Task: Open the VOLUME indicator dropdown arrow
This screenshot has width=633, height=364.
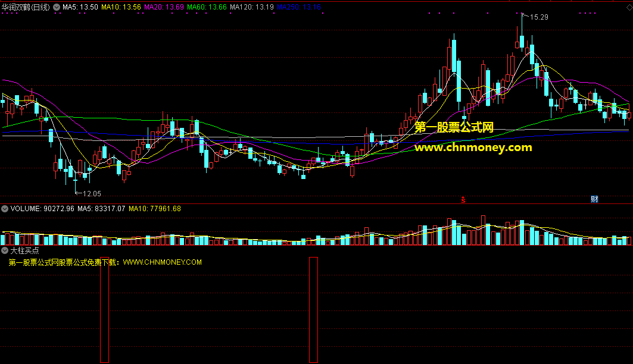Action: pyautogui.click(x=5, y=209)
